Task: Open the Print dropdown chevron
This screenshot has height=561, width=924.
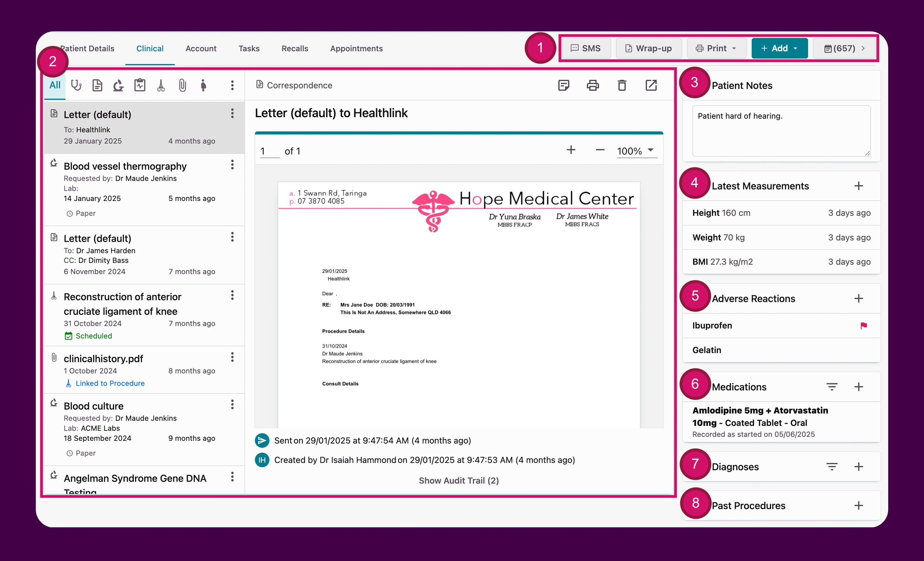Action: click(733, 48)
